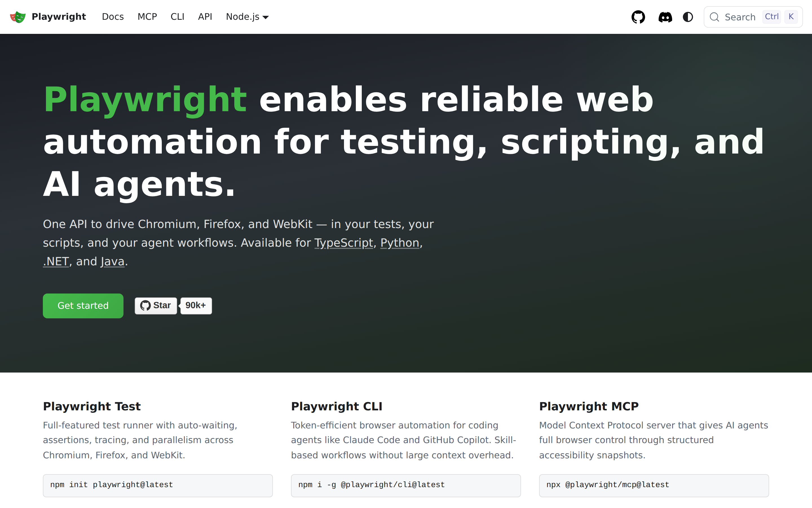Viewport: 812px width, 508px height.
Task: Click the Playwright brand title
Action: (59, 17)
